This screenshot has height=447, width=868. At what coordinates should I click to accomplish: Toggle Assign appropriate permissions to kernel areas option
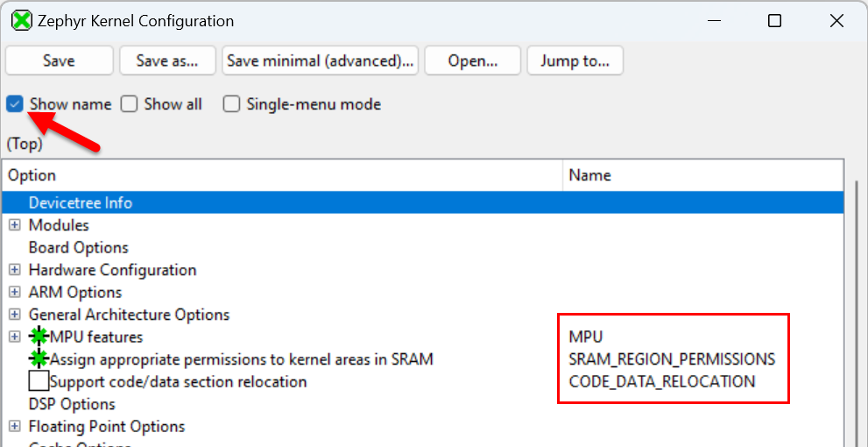[x=39, y=359]
